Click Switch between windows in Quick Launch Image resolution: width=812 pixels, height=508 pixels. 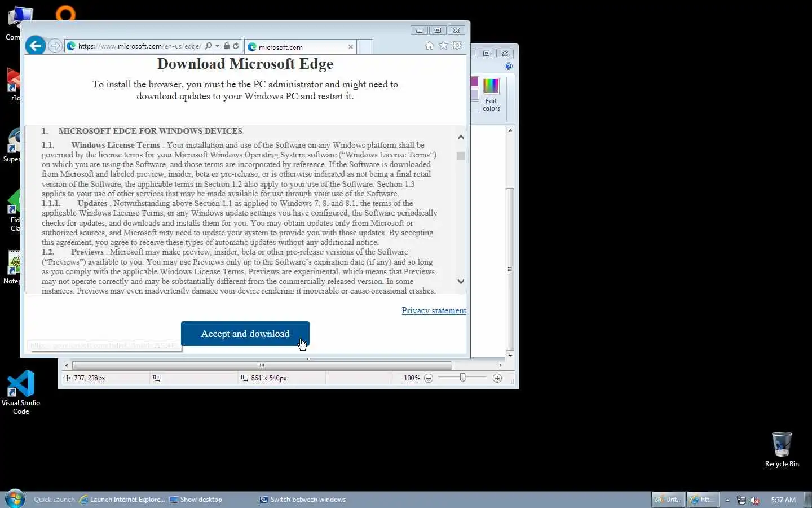point(303,500)
